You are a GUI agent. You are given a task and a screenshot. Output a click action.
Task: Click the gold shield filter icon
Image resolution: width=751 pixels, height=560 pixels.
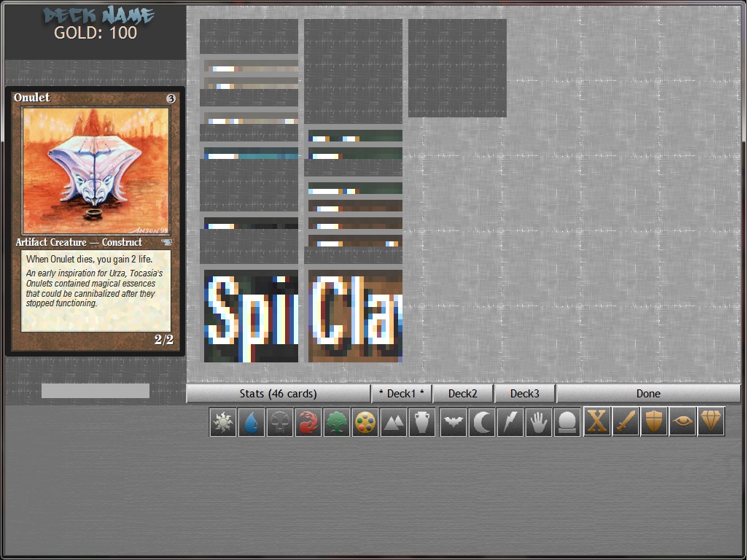[x=654, y=422]
